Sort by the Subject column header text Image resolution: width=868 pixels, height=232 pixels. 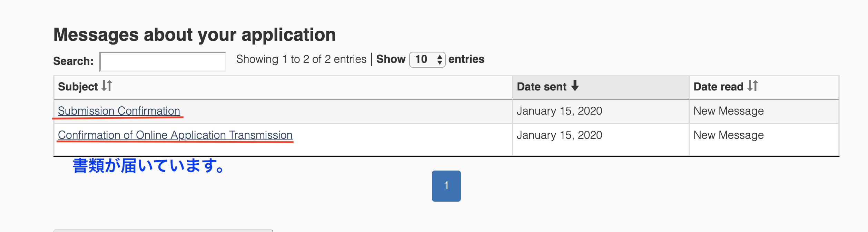78,87
